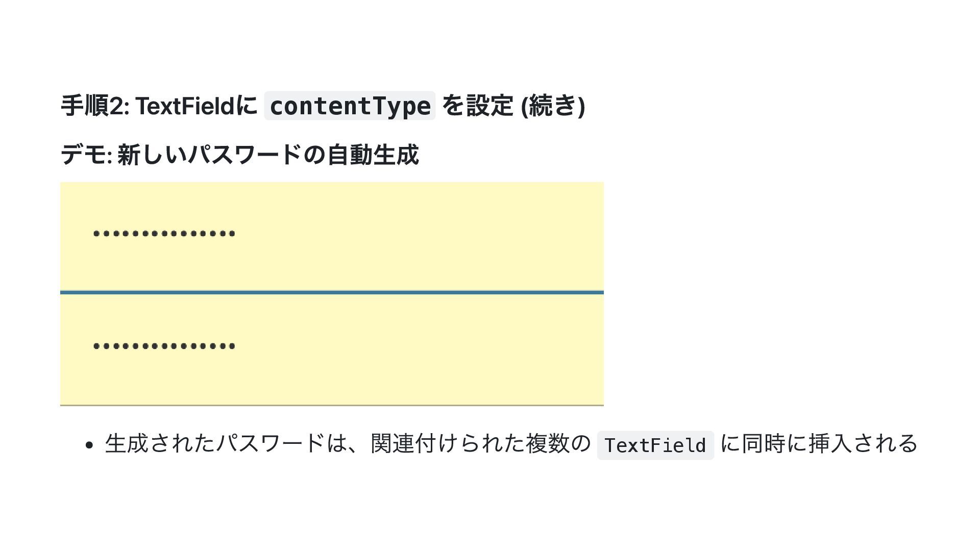
Task: Click the masked dots in the lower field
Action: coord(164,346)
